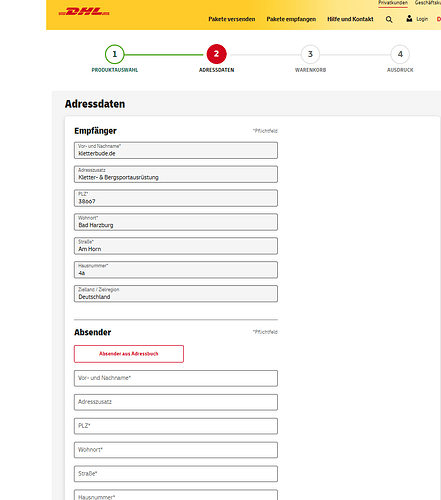441x500 pixels.
Task: Click the Login user icon
Action: (x=409, y=19)
